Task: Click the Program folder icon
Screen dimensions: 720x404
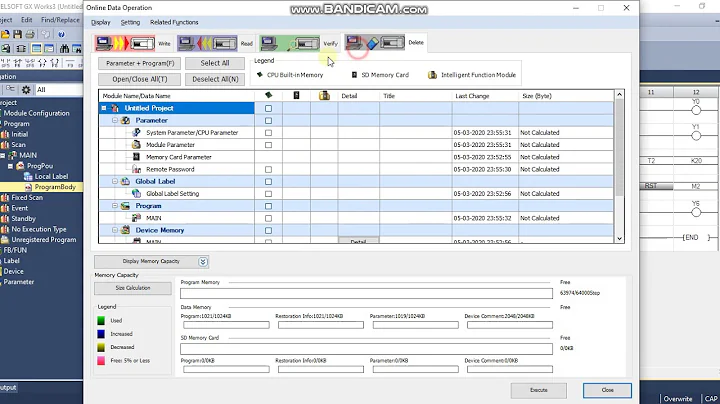Action: (125, 206)
